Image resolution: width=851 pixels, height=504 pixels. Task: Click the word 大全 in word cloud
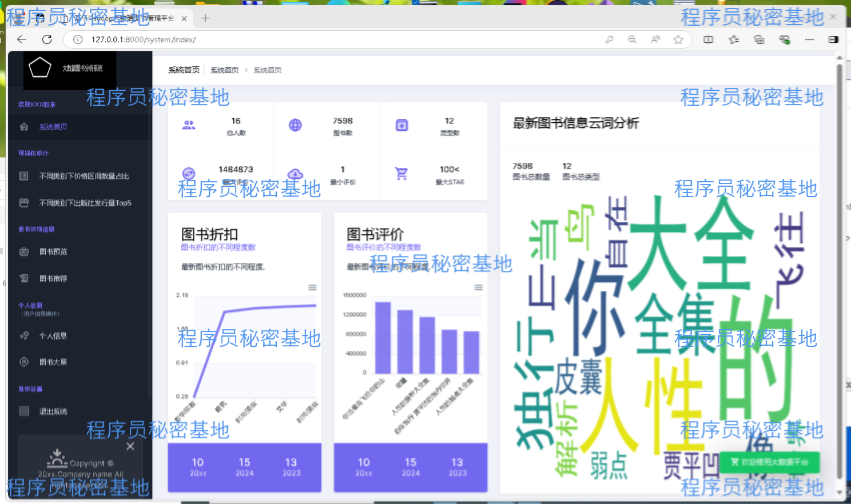click(691, 243)
